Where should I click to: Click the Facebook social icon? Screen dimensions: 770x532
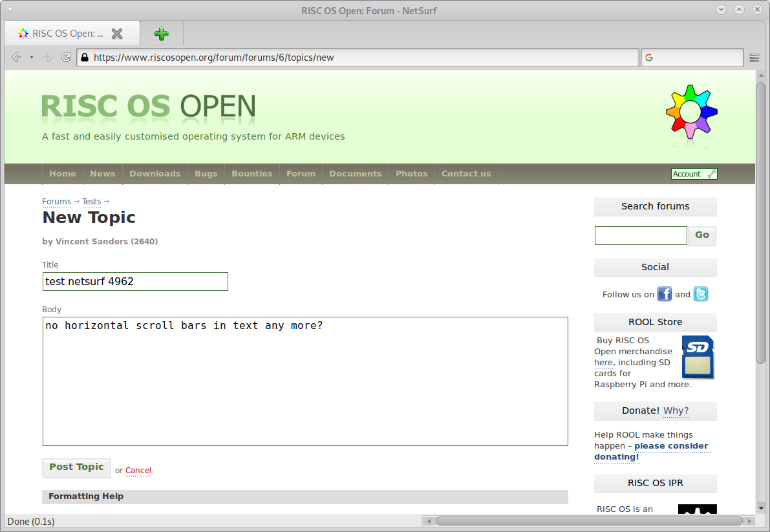[665, 294]
